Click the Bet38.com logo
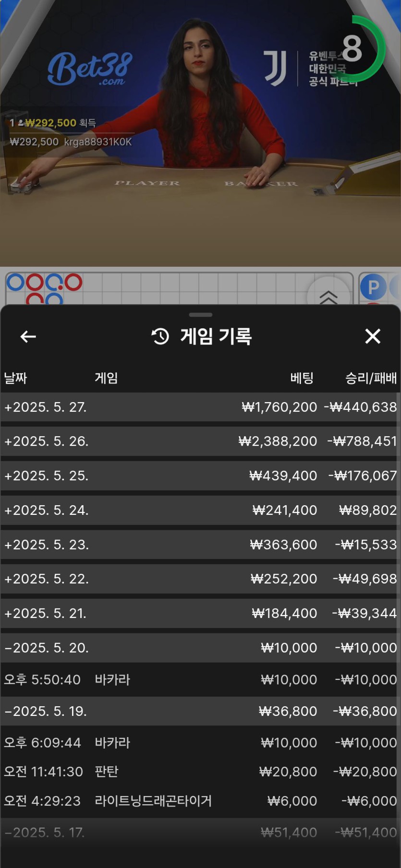 pos(90,69)
